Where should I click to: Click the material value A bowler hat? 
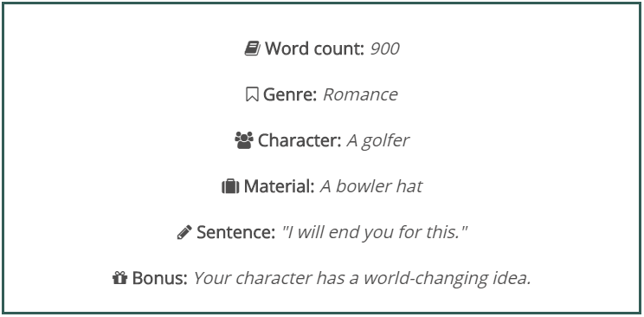coord(370,187)
